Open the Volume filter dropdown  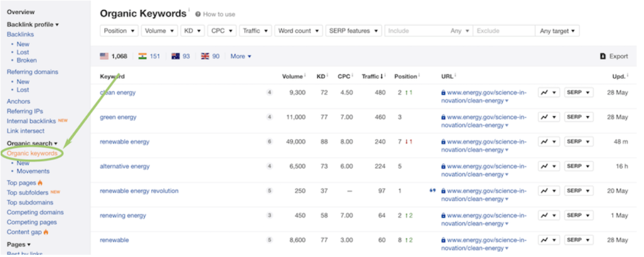159,31
